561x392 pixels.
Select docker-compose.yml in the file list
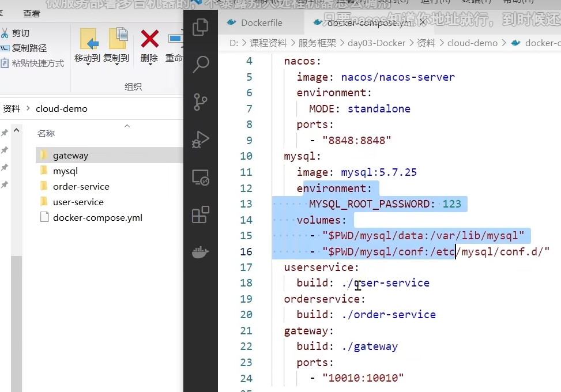pos(97,217)
